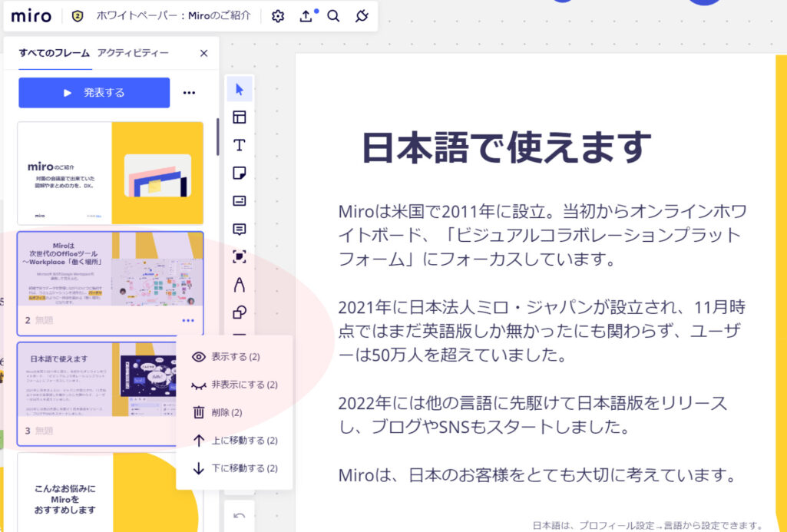The image size is (787, 532).
Task: Click the line Miroは、日本のお客様を
Action: click(x=537, y=474)
